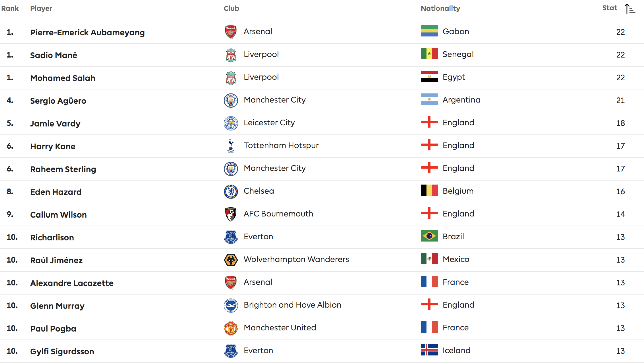Viewport: 644px width, 364px height.
Task: Open the Everton link in Gylfi Sigurdsson's row
Action: pos(258,351)
